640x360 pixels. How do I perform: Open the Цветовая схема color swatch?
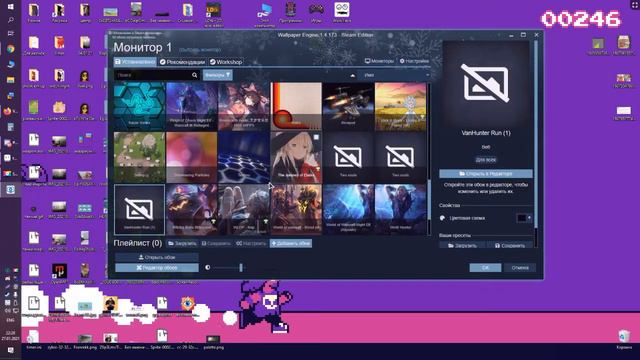[x=521, y=218]
